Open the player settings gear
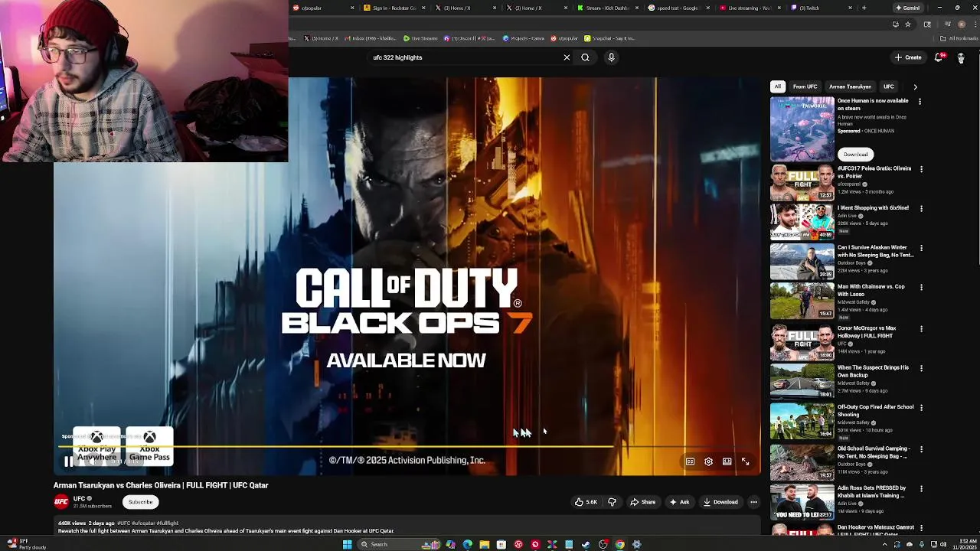980x551 pixels. point(708,461)
